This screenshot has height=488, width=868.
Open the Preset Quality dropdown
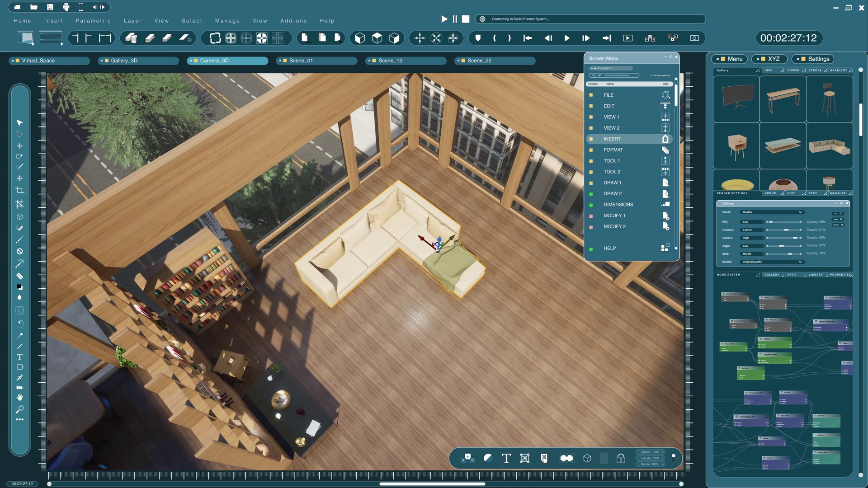(772, 212)
